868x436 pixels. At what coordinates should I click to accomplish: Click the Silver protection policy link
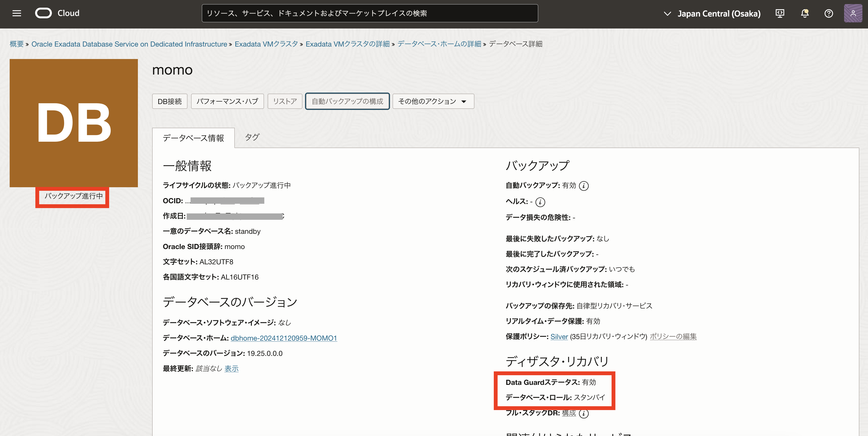559,336
